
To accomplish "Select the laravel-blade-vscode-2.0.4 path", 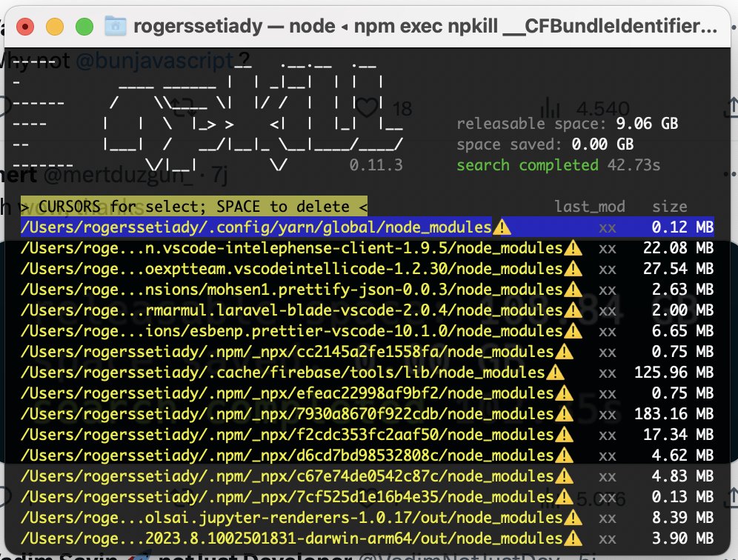I will [292, 310].
